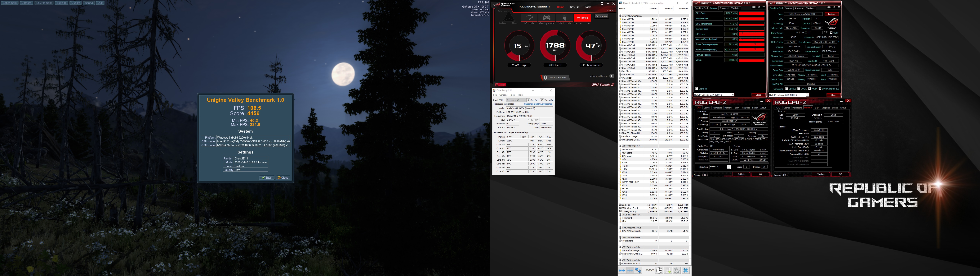The image size is (980, 276).
Task: Open Quality menu in Valley benchmark
Action: (x=75, y=3)
